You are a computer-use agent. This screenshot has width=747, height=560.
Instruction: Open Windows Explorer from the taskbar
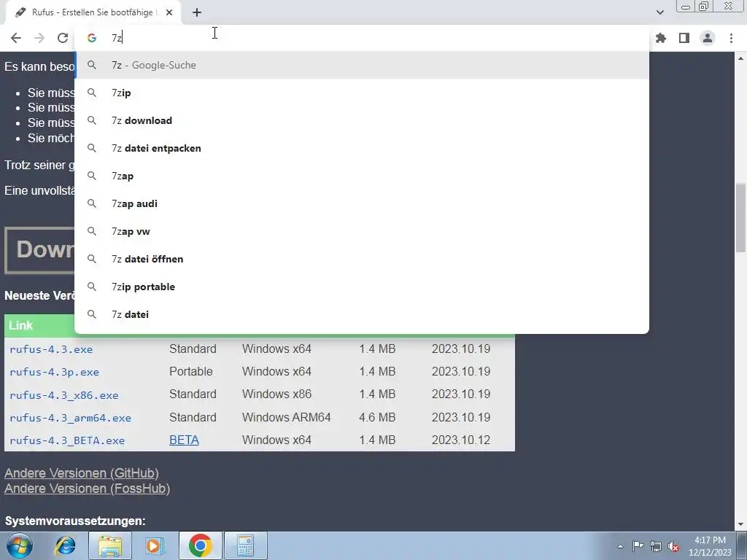click(110, 545)
